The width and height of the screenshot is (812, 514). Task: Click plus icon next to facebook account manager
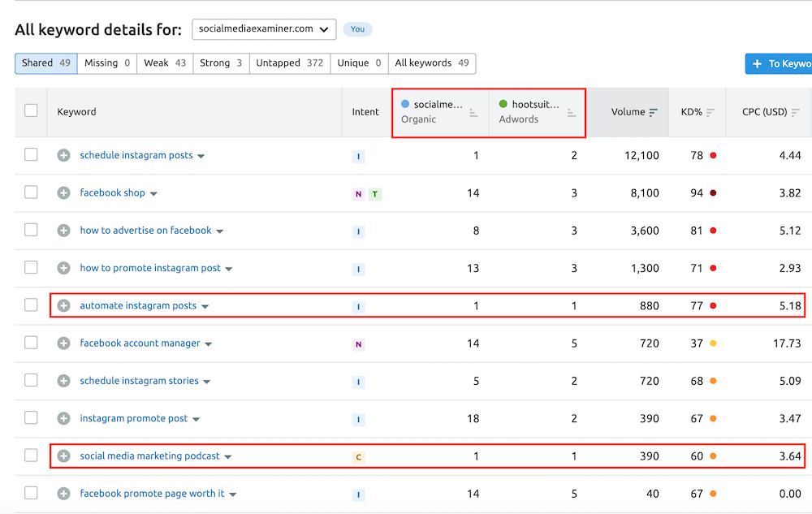[x=63, y=343]
